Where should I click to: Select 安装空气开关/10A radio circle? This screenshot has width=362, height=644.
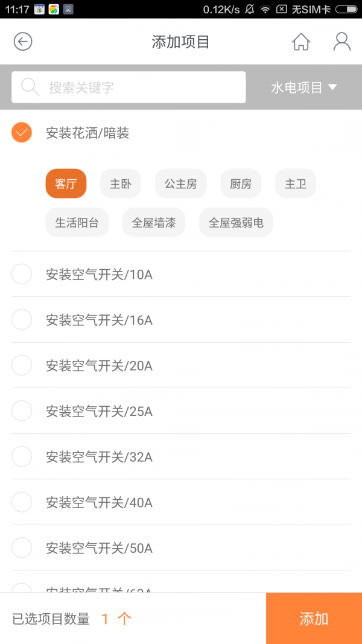click(x=22, y=275)
